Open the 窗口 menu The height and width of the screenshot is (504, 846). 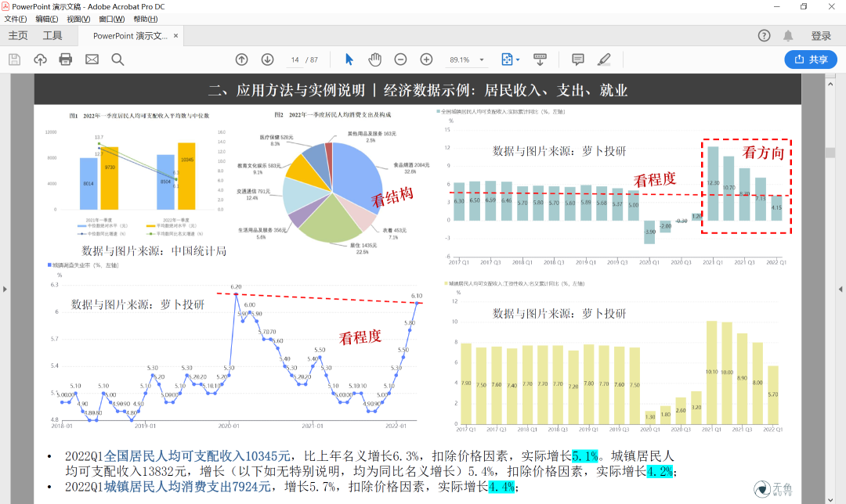point(112,19)
